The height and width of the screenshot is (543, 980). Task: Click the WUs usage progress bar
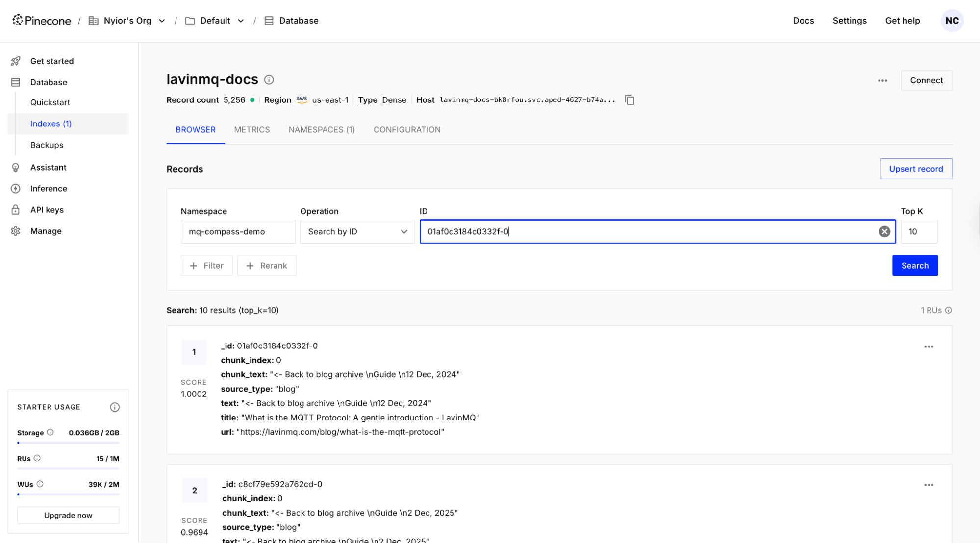[68, 494]
